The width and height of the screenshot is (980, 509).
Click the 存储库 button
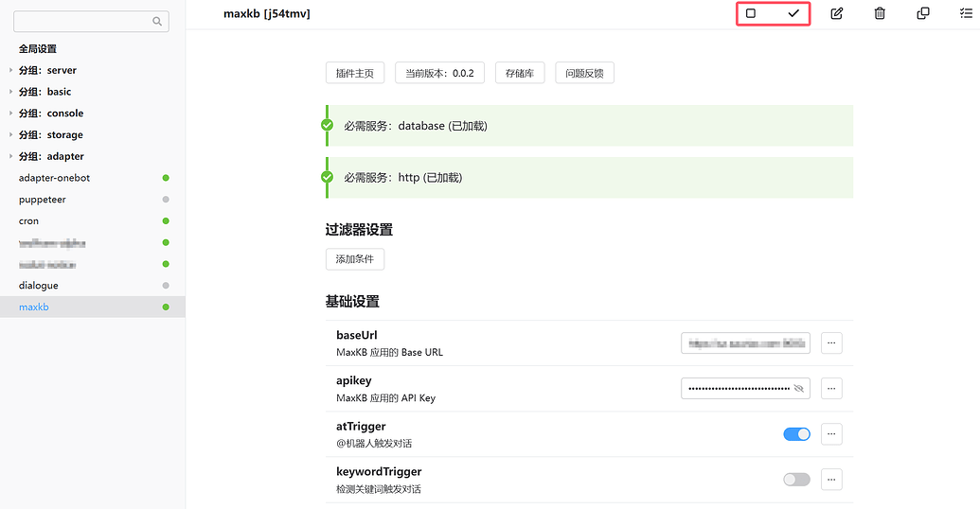(520, 73)
